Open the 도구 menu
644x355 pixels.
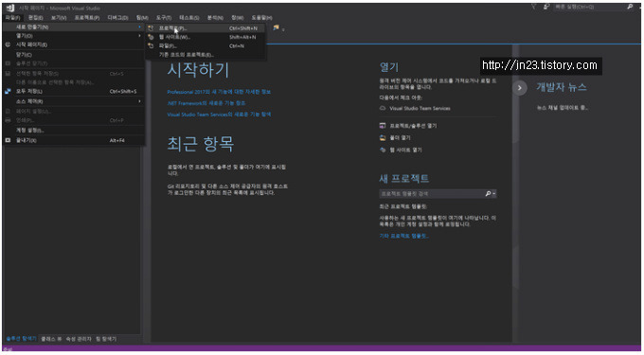[164, 18]
